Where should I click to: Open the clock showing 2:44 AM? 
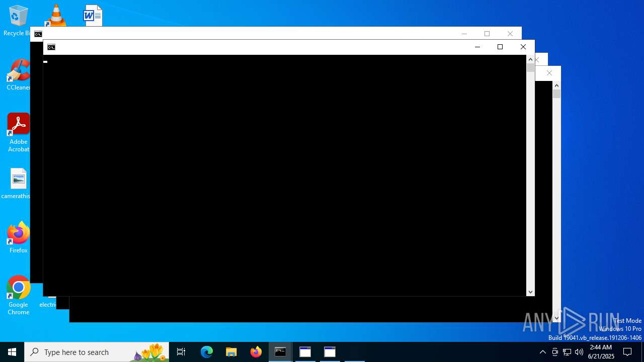pos(601,352)
